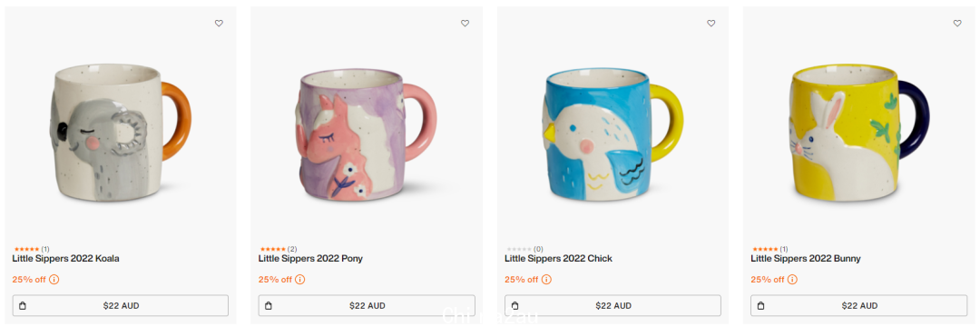Open Little Sippers 2022 Koala product link

[65, 258]
